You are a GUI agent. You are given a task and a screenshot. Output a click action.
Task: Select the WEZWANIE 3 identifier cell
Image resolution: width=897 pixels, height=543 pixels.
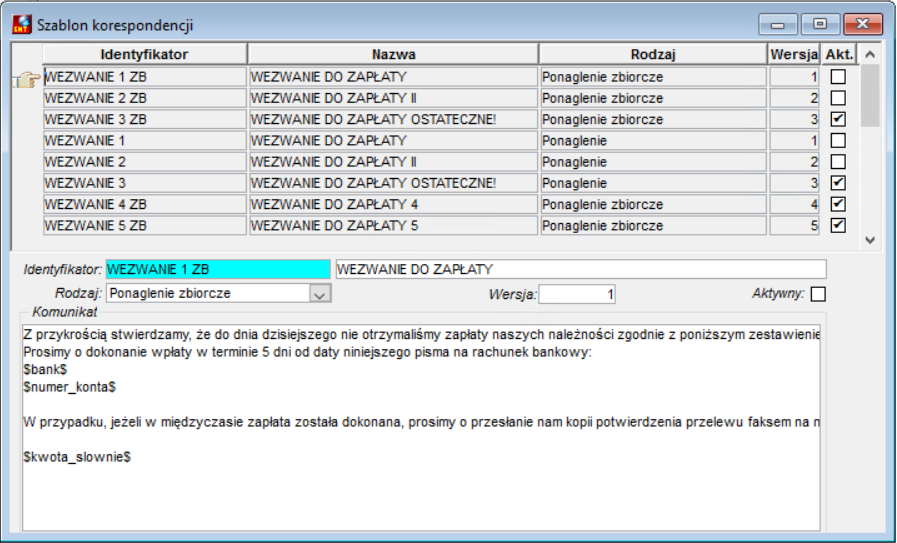coord(145,183)
